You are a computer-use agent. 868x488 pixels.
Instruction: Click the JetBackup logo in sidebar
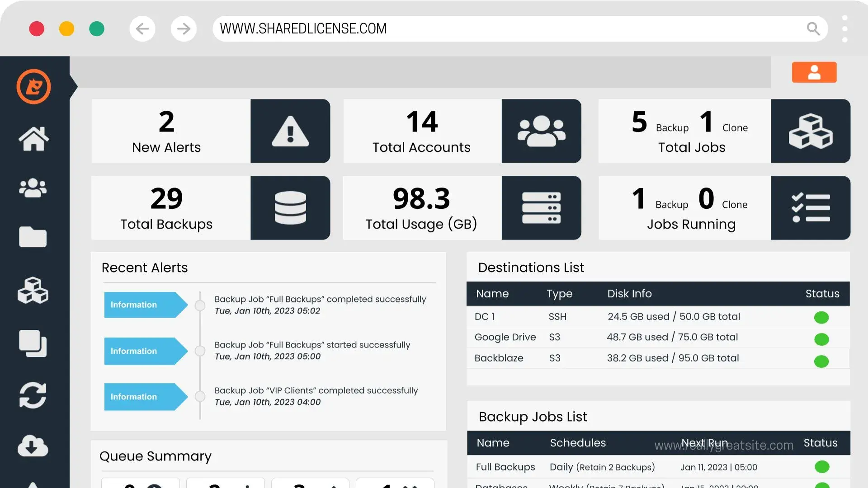[x=33, y=86]
